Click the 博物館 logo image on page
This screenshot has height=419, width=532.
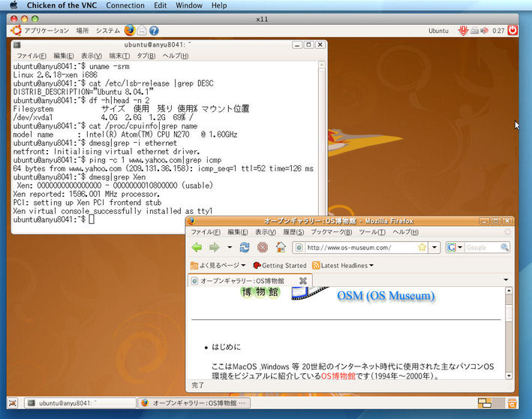(x=260, y=292)
